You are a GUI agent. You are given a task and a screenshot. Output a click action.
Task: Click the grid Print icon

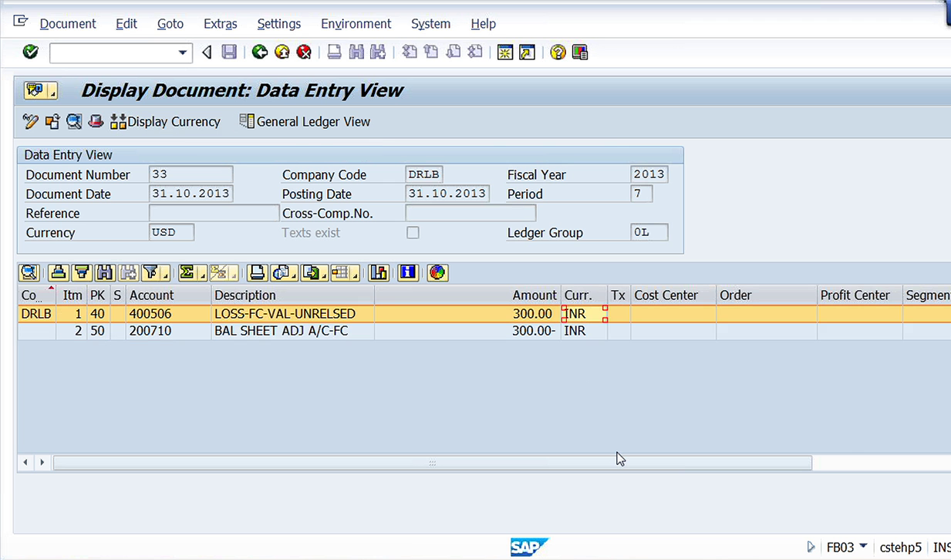click(x=258, y=272)
